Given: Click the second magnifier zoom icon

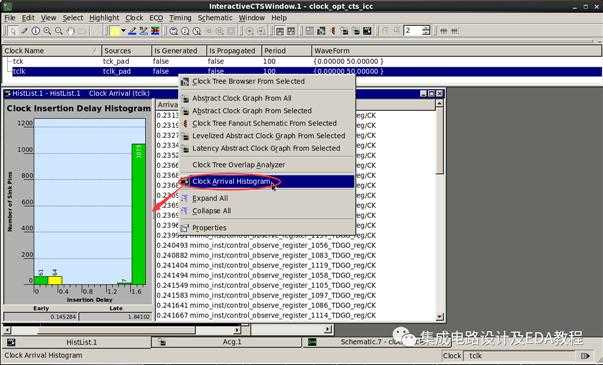Looking at the screenshot, I should pos(59,31).
